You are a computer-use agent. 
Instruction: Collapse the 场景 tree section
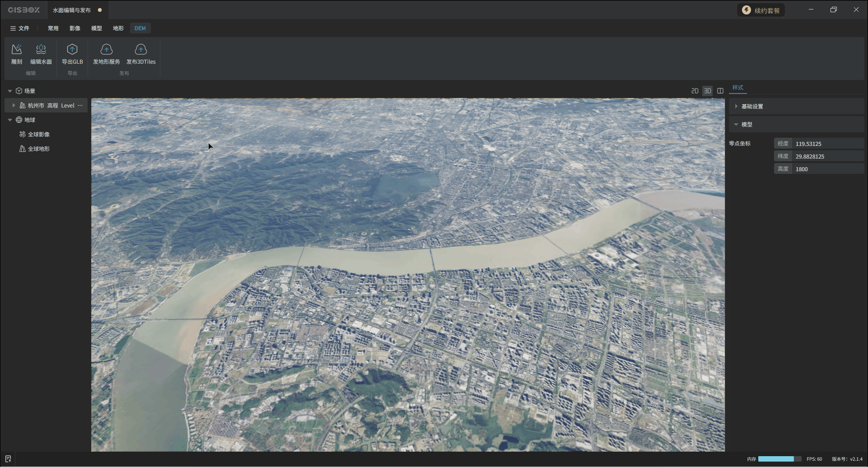[x=10, y=91]
